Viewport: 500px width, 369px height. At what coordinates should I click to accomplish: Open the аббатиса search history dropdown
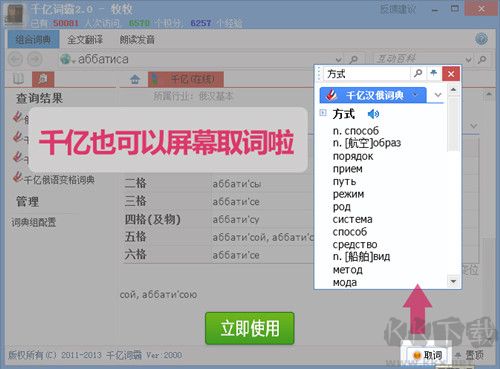click(338, 60)
